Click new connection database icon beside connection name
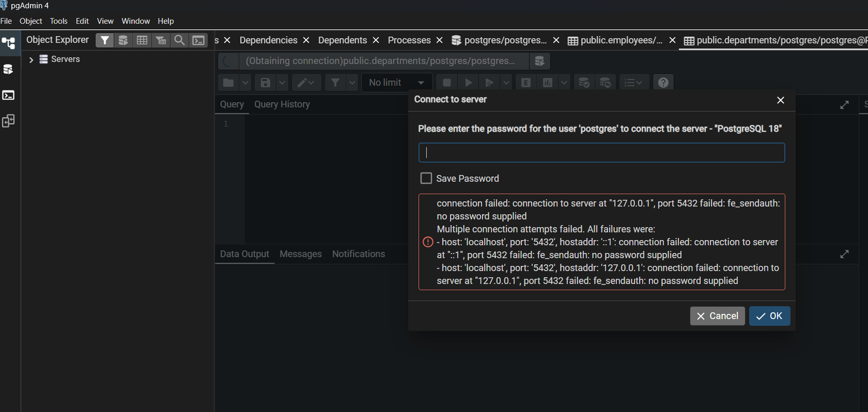 tap(539, 61)
